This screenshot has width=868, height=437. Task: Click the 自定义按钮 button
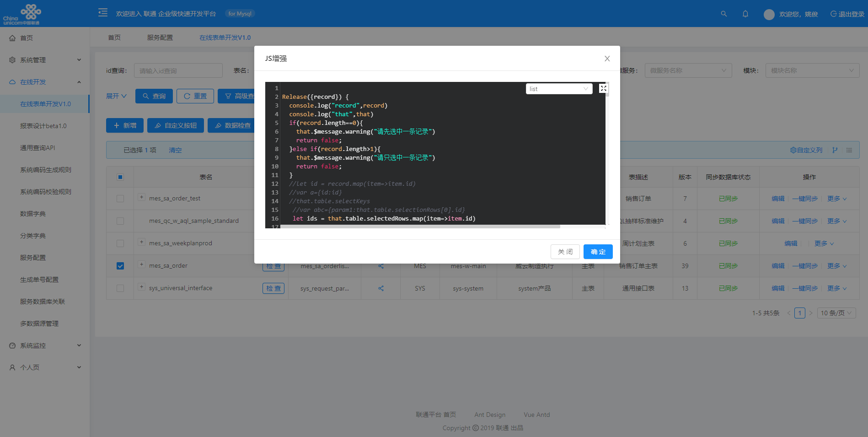[x=176, y=125]
